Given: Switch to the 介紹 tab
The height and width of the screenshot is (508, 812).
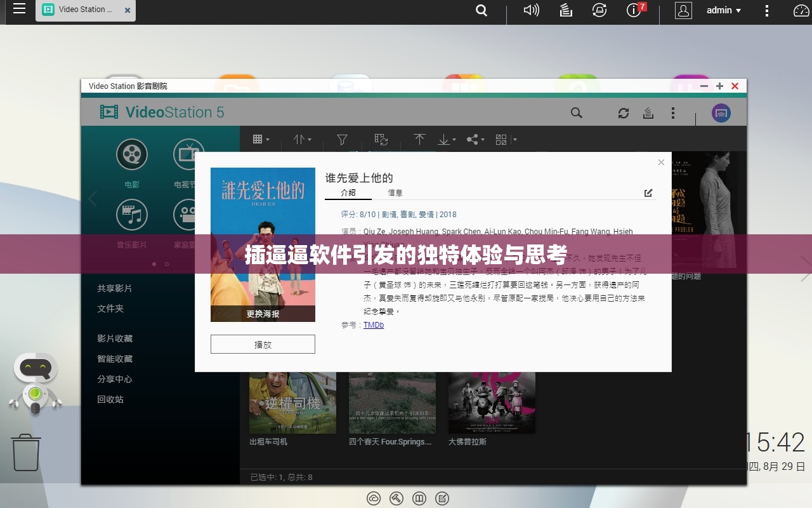Looking at the screenshot, I should click(x=348, y=192).
